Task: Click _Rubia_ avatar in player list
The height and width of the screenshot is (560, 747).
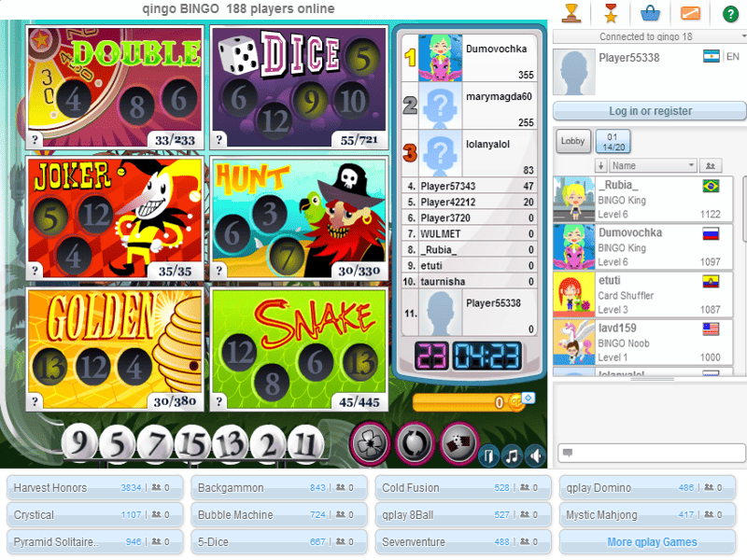Action: (x=574, y=200)
